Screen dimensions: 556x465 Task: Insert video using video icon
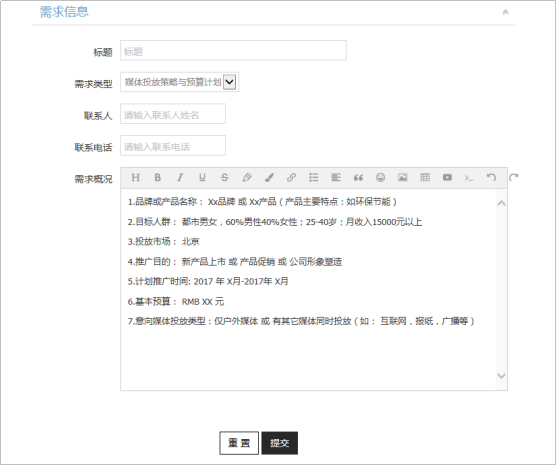(x=447, y=177)
